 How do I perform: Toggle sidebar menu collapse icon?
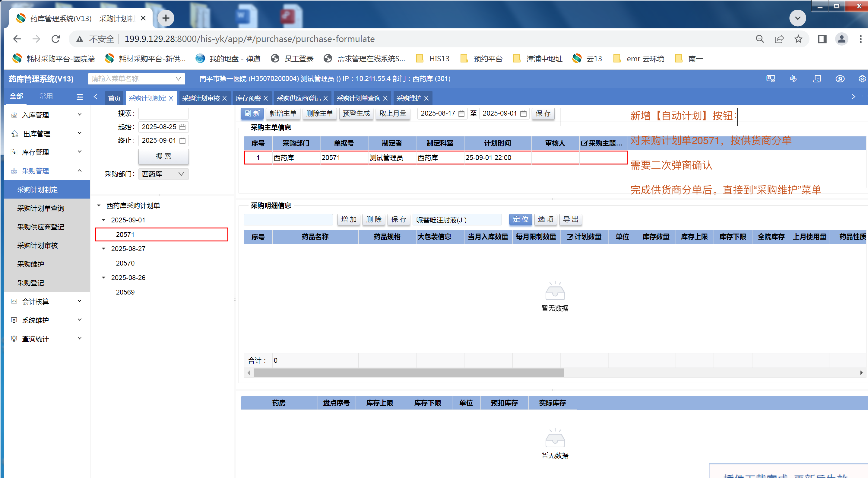(80, 97)
